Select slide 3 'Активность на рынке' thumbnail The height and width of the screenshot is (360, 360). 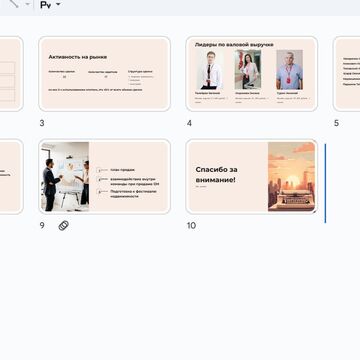[x=105, y=74]
